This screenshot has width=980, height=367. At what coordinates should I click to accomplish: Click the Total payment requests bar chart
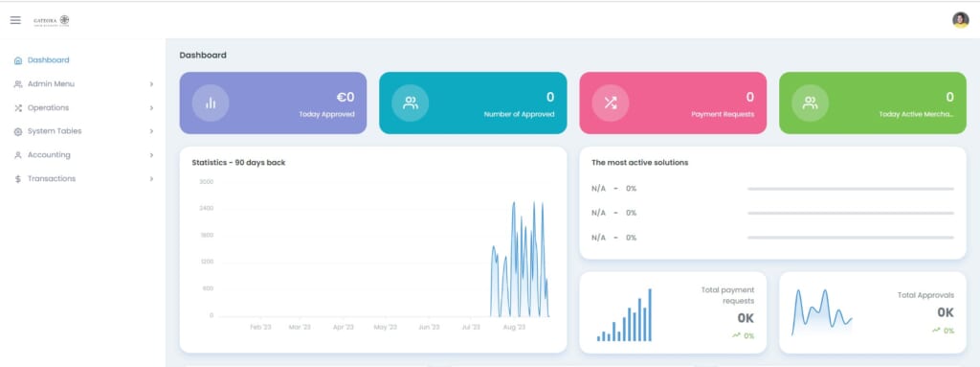click(x=624, y=315)
